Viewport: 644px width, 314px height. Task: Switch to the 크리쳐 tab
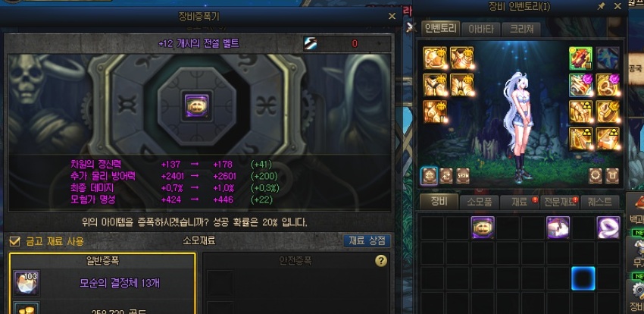(521, 29)
